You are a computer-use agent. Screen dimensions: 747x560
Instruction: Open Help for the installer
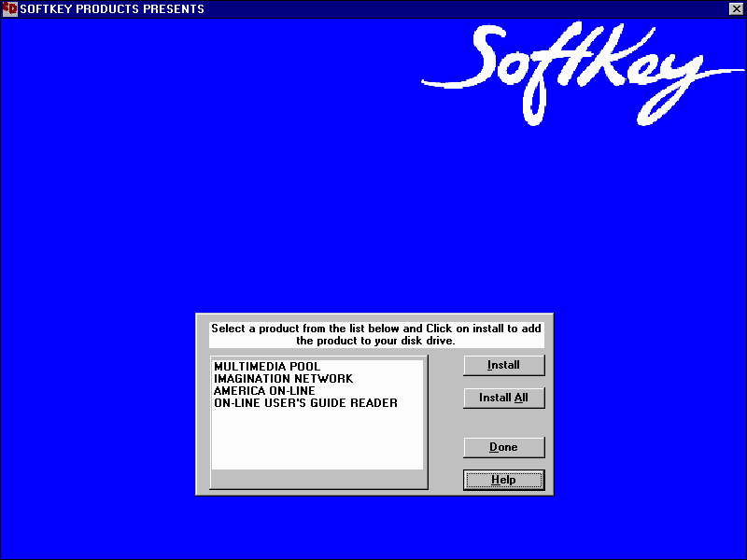504,480
